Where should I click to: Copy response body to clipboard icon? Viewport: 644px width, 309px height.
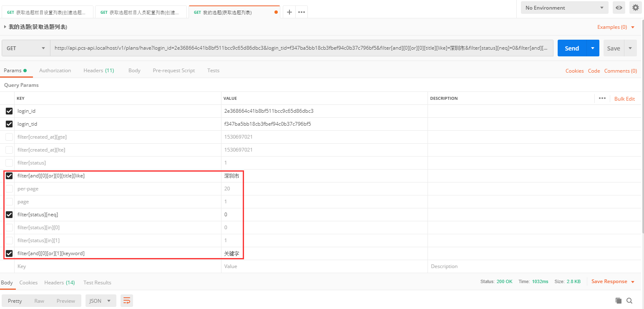[619, 301]
